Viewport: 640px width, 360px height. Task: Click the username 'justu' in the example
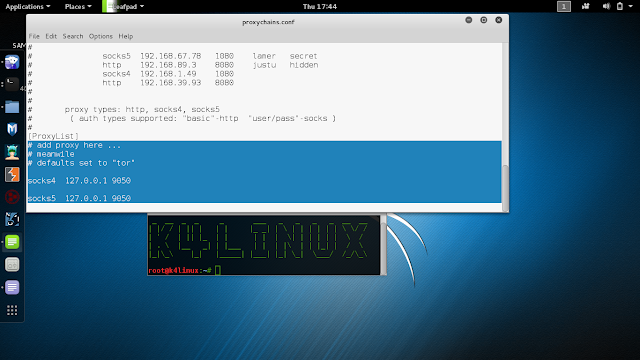pyautogui.click(x=264, y=65)
